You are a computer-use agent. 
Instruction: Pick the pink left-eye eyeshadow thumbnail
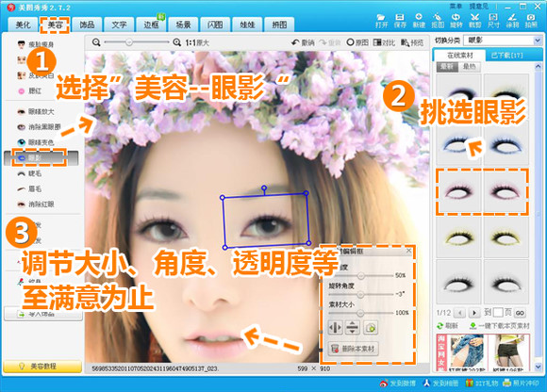[458, 191]
